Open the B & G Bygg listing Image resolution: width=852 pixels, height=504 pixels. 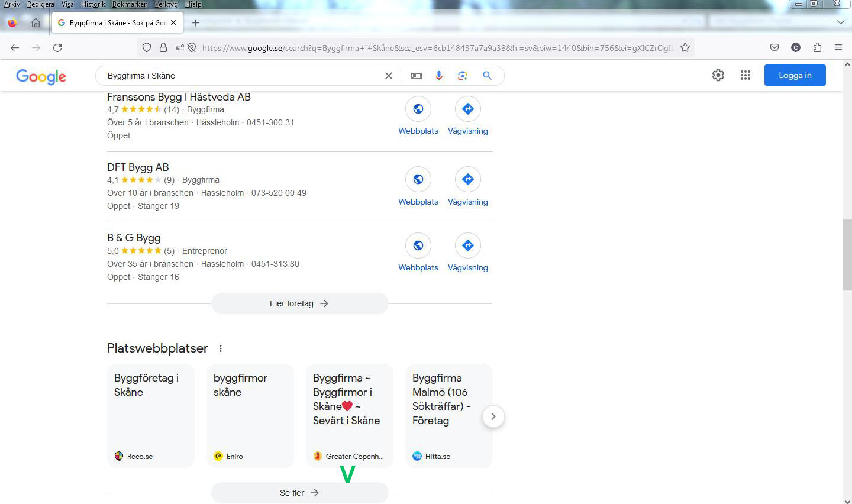(x=134, y=238)
